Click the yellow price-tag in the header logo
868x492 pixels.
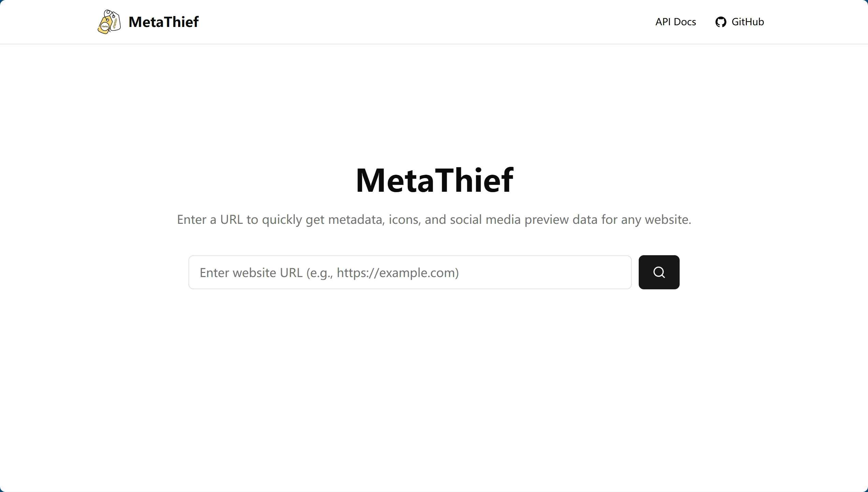pyautogui.click(x=106, y=26)
